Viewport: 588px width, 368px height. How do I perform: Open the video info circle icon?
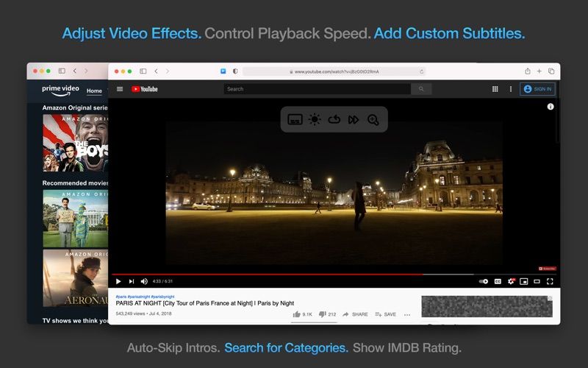point(550,107)
